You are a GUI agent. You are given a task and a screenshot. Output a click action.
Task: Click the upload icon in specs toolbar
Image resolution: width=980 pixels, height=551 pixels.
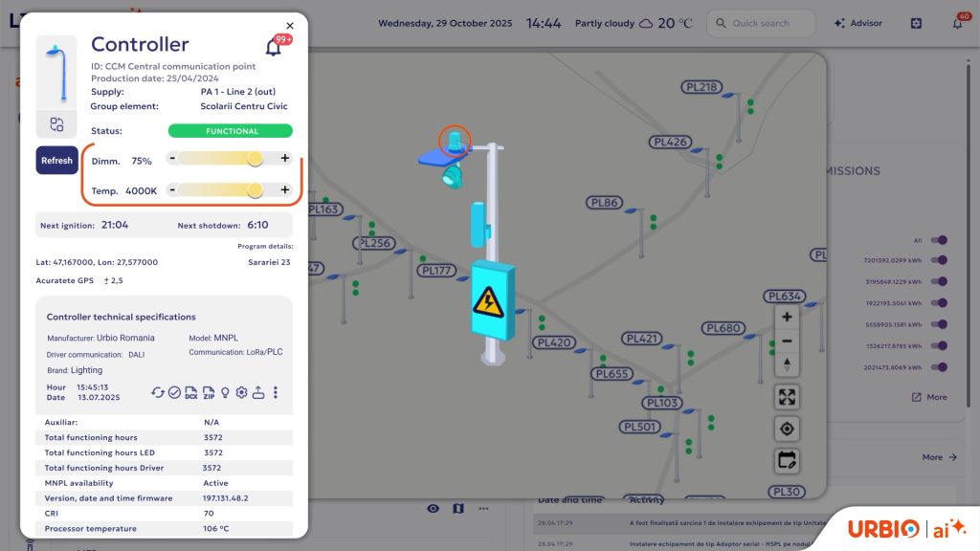258,392
